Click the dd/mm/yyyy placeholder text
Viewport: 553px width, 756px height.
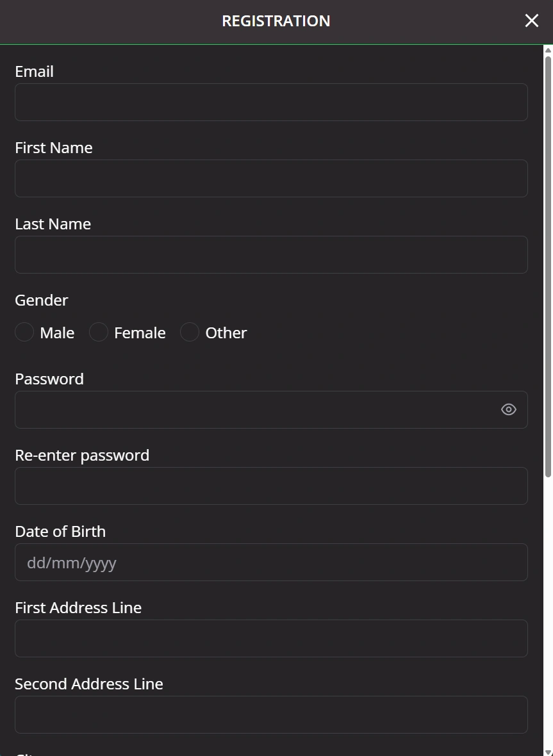point(71,562)
